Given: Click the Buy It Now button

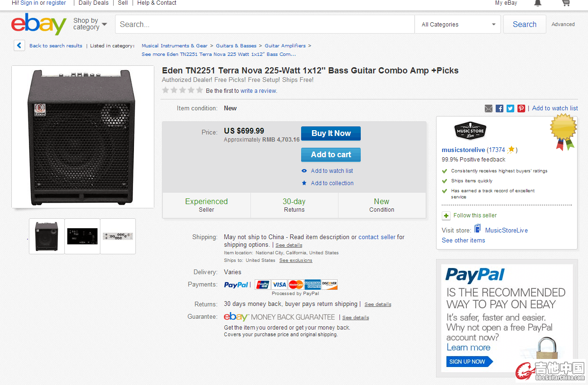Looking at the screenshot, I should [x=331, y=134].
